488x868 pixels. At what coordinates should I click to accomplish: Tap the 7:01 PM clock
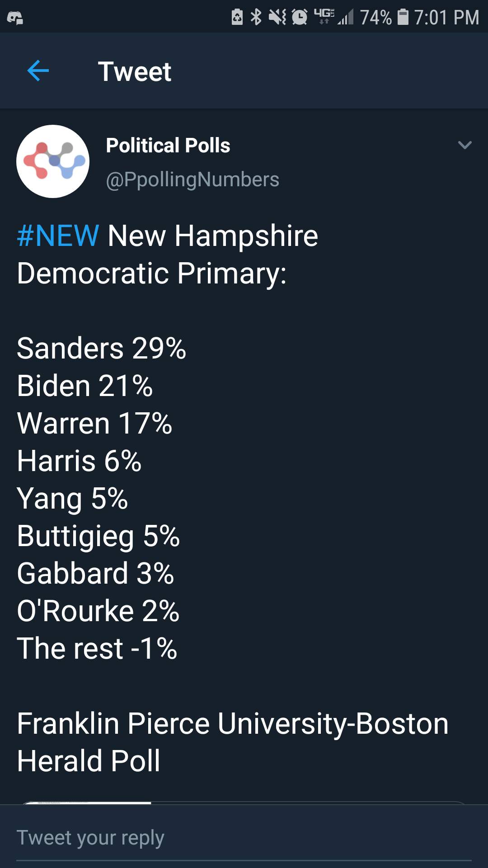tap(446, 18)
